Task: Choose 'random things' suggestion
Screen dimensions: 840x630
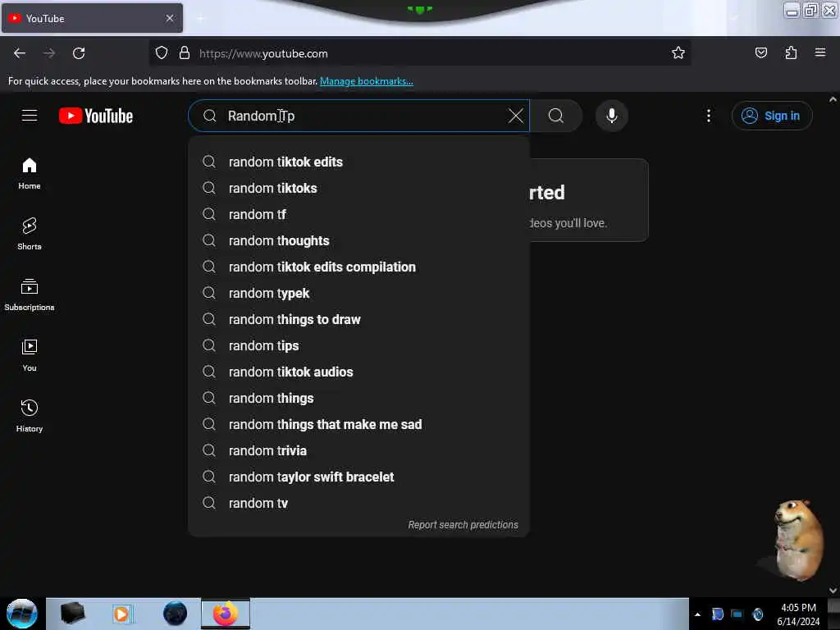Action: pyautogui.click(x=359, y=398)
